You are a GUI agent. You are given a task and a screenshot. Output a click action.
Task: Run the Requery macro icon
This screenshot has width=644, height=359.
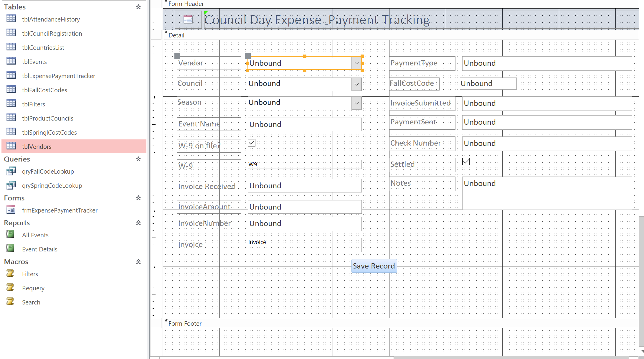[10, 287]
